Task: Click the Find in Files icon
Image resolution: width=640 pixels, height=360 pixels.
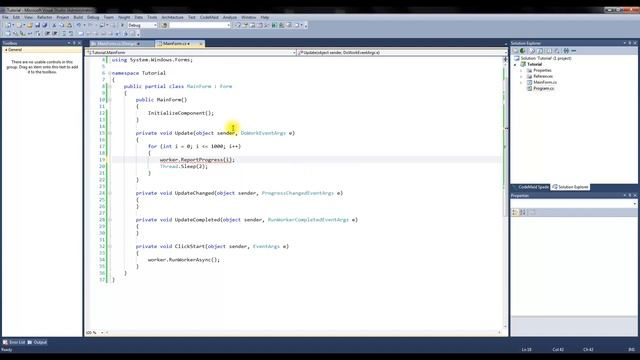Action: 164,25
